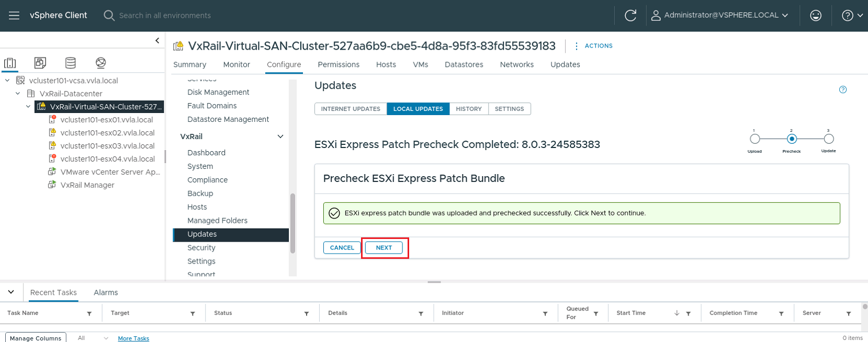Viewport: 868px width, 342px height.
Task: Select the Upload step circle
Action: coord(754,139)
